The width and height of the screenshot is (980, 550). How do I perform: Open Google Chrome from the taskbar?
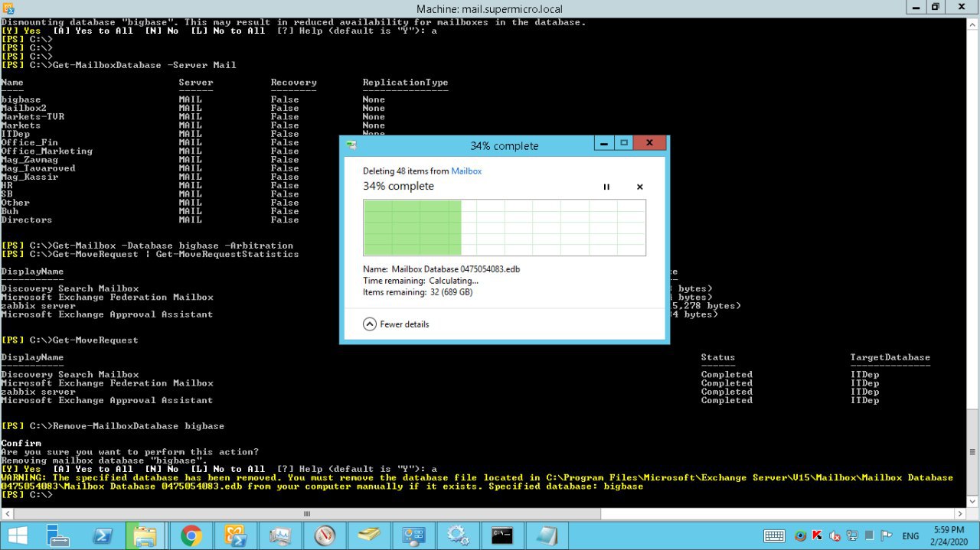[191, 535]
